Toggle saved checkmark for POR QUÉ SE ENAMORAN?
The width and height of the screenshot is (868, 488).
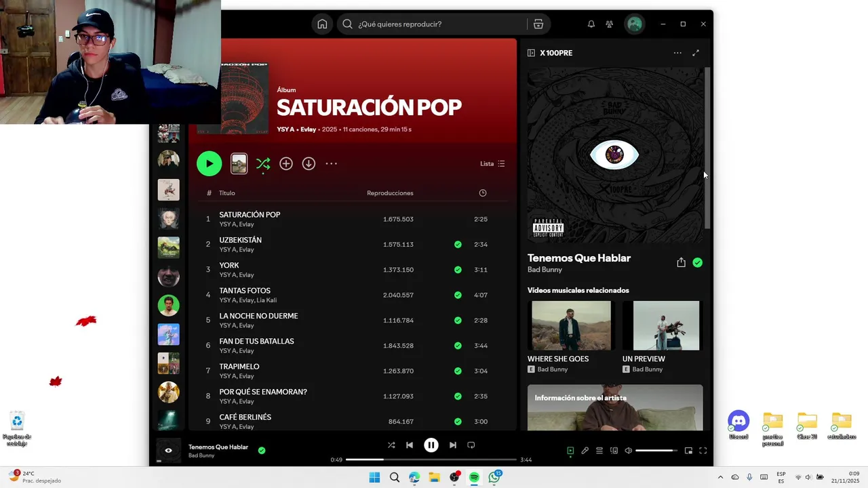click(458, 396)
